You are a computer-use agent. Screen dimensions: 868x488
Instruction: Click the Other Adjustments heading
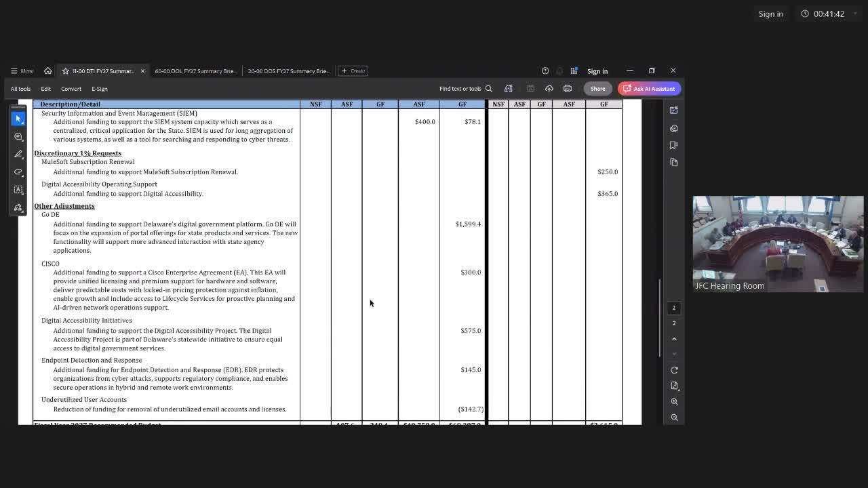click(x=64, y=206)
